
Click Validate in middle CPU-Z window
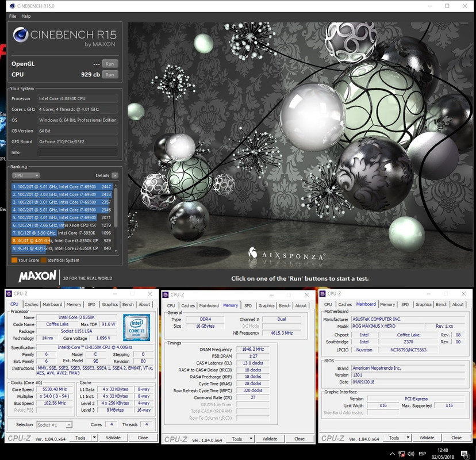click(270, 439)
